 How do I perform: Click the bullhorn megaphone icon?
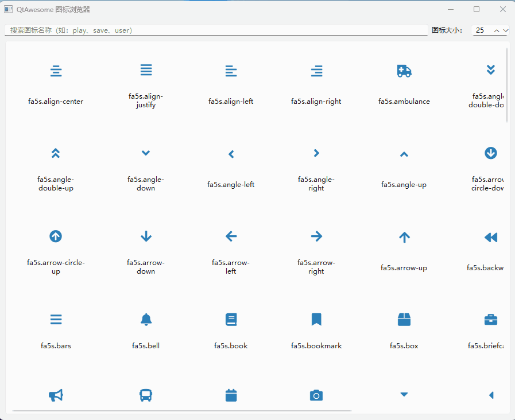(56, 395)
